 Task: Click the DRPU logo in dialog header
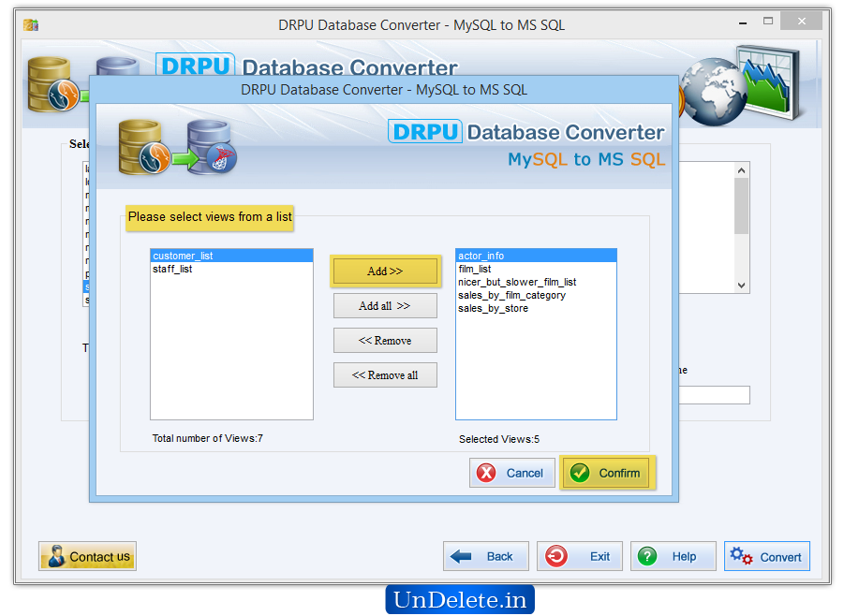pyautogui.click(x=424, y=132)
